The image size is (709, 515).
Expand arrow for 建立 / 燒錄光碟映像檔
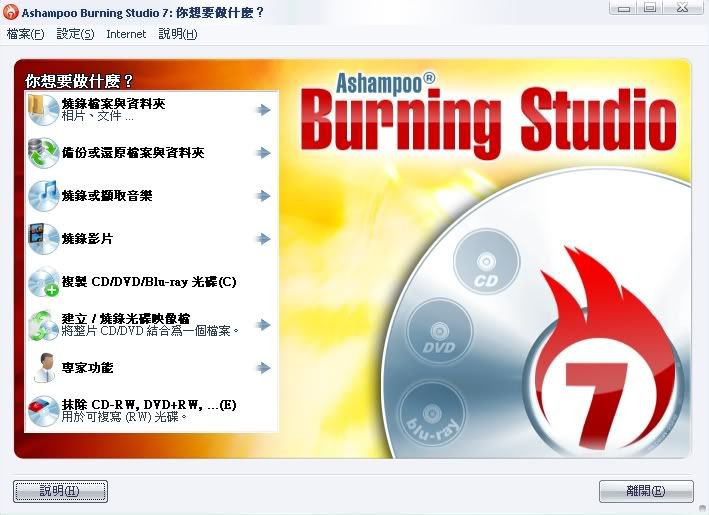point(263,325)
